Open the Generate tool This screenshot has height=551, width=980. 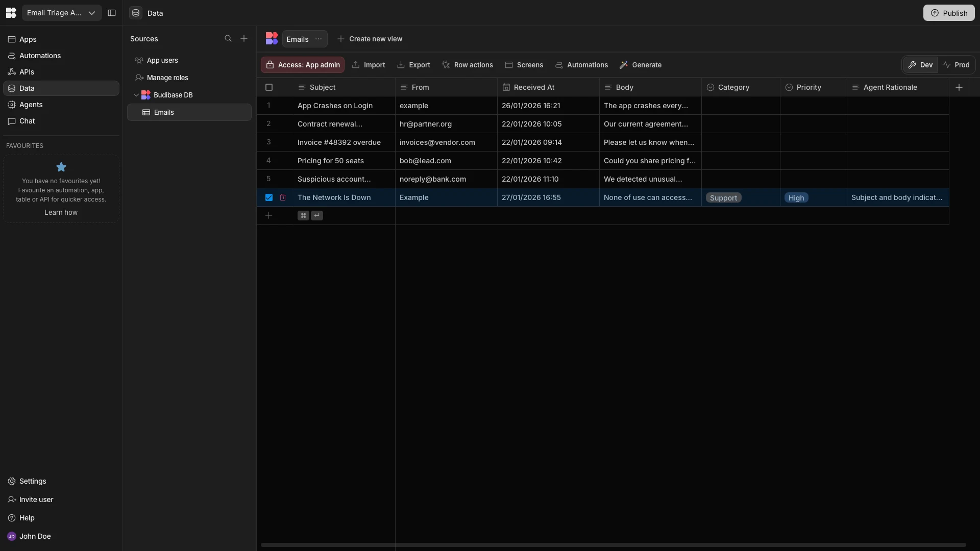(640, 65)
